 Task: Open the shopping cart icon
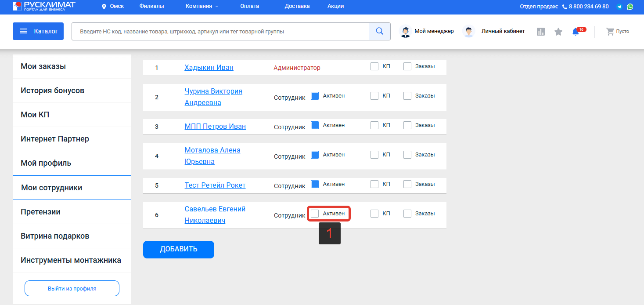(610, 32)
